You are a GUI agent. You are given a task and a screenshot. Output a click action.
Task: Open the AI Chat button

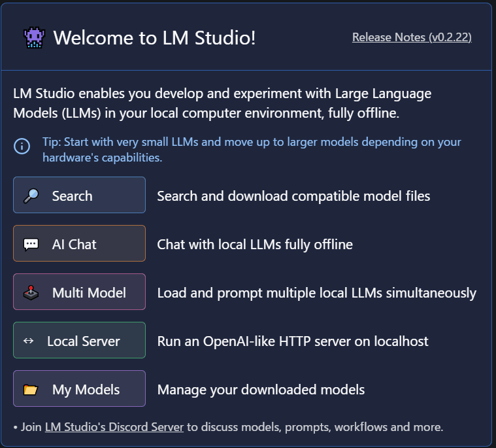[x=79, y=243]
